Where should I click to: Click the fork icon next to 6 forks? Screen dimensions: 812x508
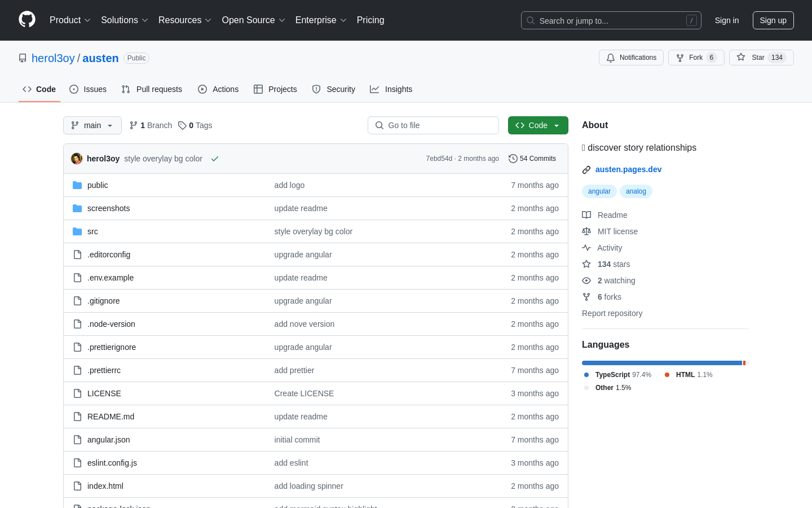[586, 297]
